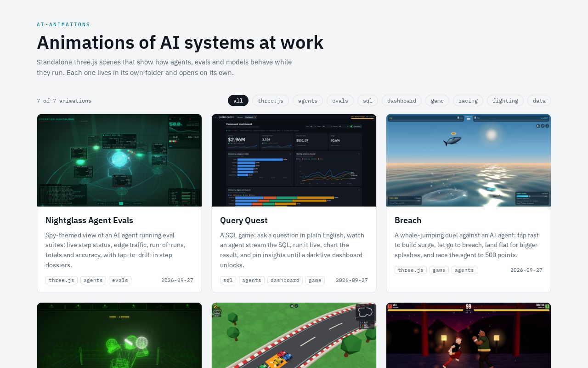Open the Nightglass Agent Evals preview image

click(119, 160)
